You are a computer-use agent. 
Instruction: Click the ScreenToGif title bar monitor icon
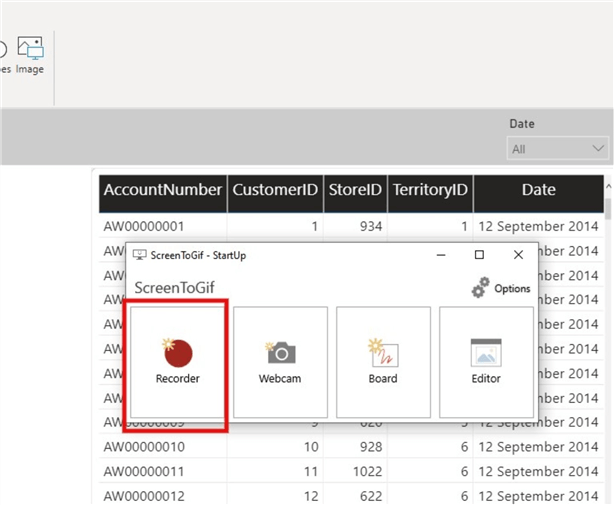[x=139, y=256]
